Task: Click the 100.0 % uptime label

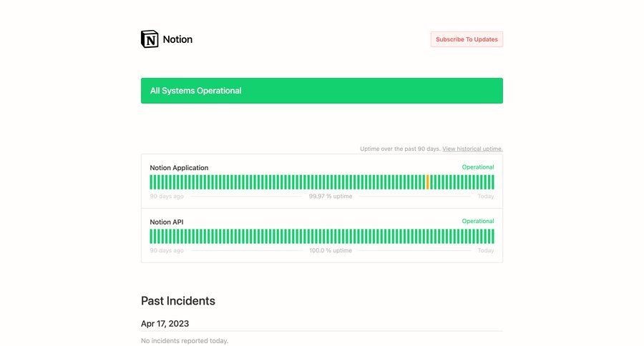Action: coord(330,250)
